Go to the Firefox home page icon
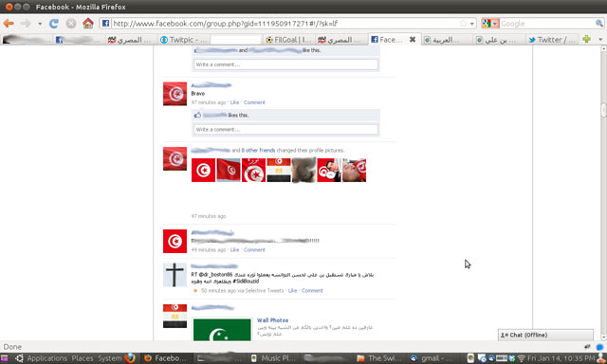 click(88, 23)
